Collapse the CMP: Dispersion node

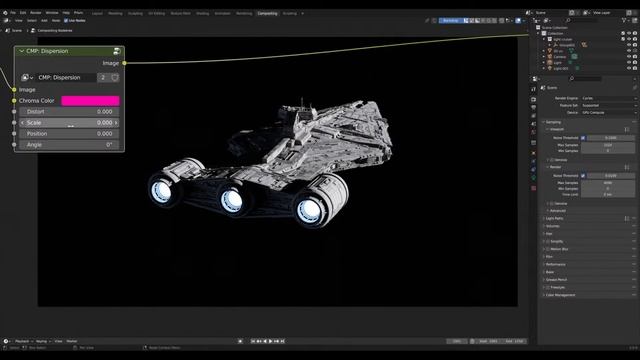coord(22,51)
